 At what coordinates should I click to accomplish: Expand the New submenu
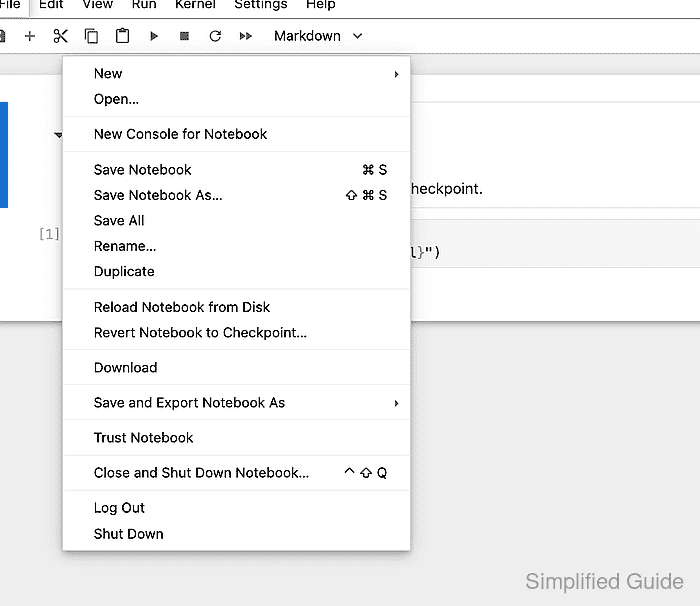[236, 74]
